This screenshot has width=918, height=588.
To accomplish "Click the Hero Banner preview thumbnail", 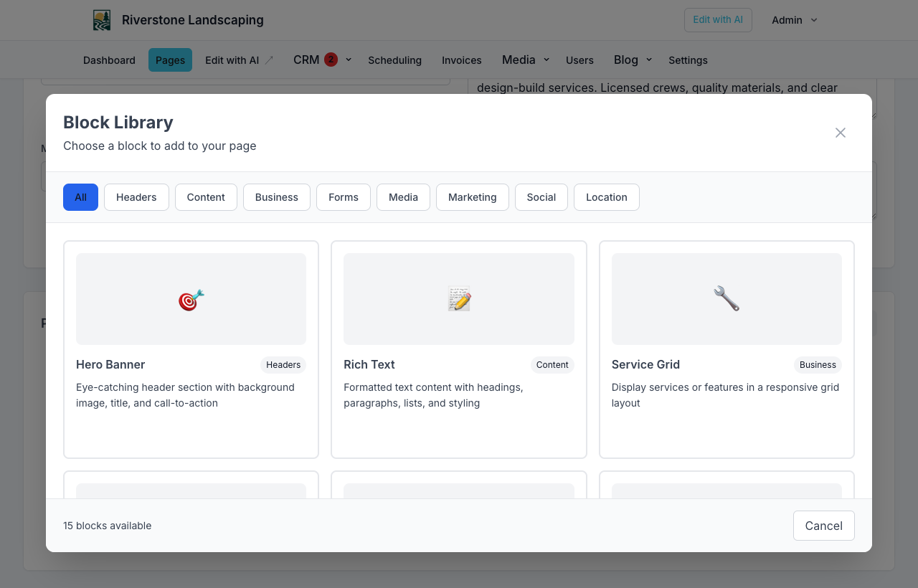I will [191, 299].
